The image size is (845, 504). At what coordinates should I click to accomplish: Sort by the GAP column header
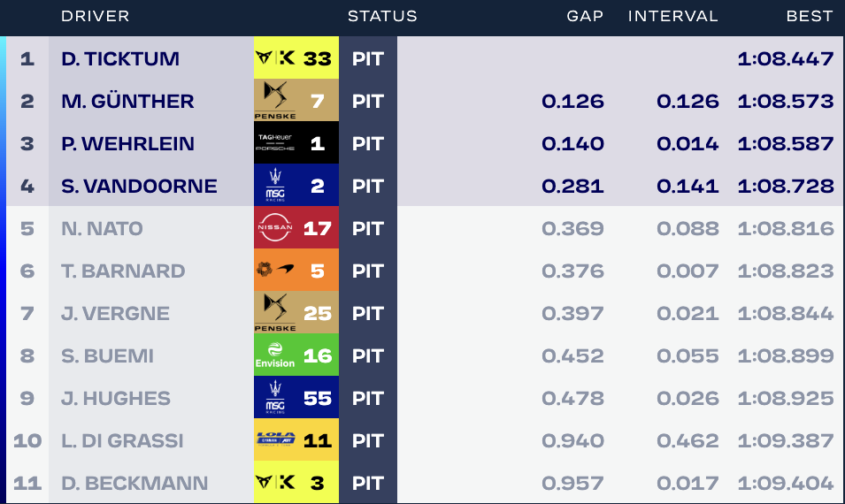click(x=585, y=16)
